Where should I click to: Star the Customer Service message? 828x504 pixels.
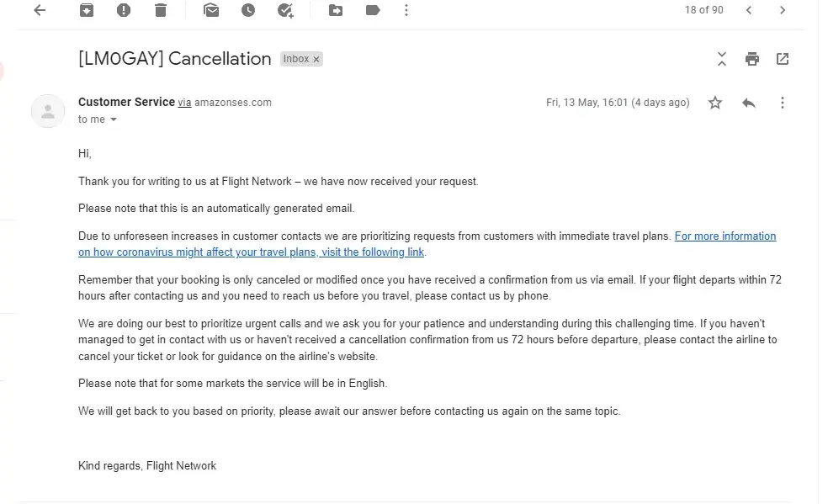point(715,103)
